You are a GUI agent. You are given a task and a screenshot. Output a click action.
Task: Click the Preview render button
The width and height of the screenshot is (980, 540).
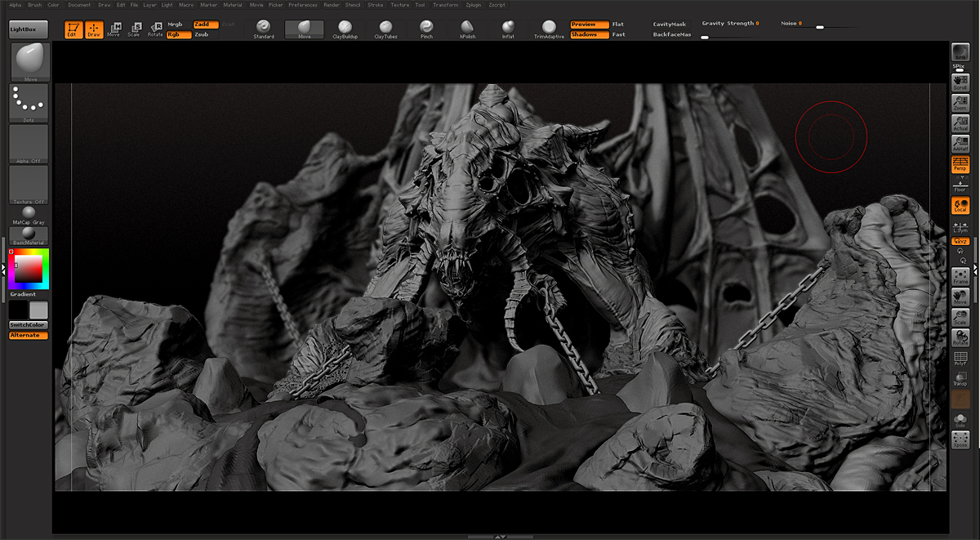589,25
